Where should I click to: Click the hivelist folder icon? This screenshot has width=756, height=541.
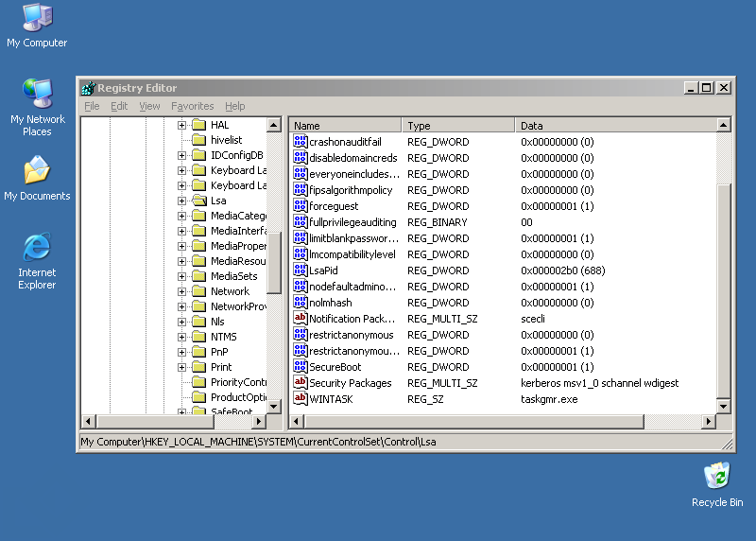(x=199, y=140)
